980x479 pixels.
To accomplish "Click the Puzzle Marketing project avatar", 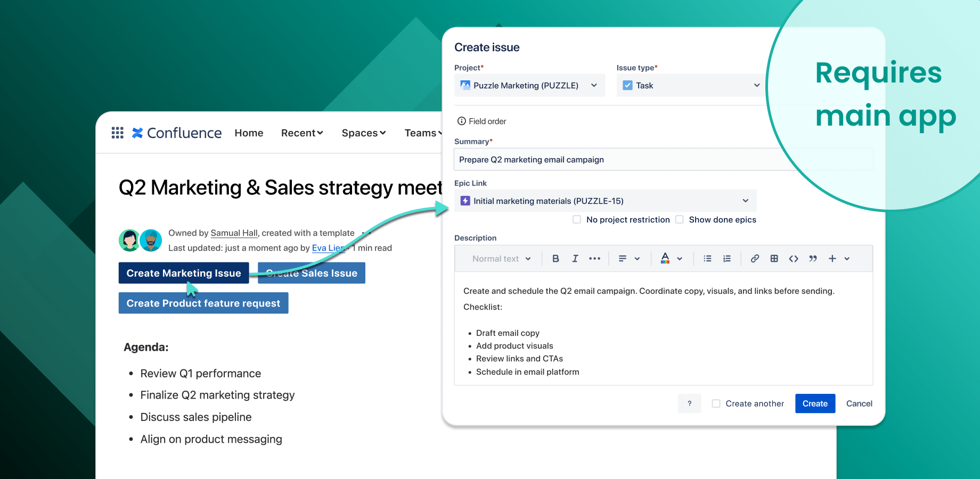I will click(466, 85).
